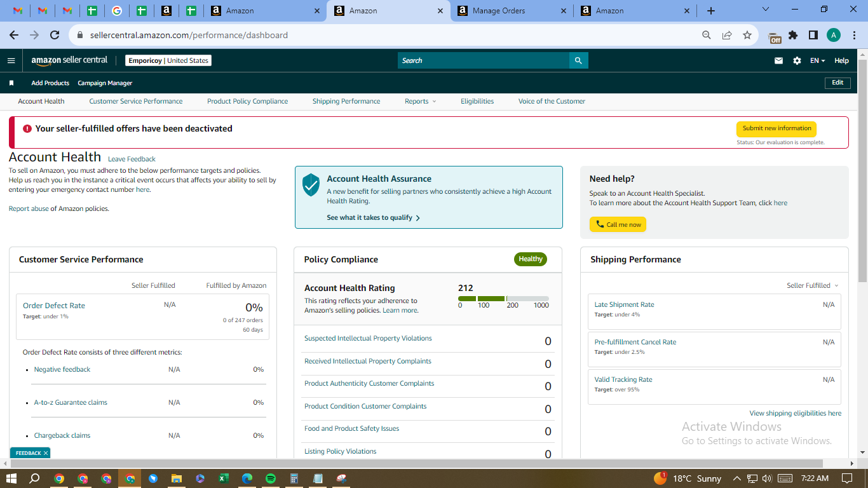868x488 pixels.
Task: Bookmark this page with the star icon
Action: click(747, 35)
